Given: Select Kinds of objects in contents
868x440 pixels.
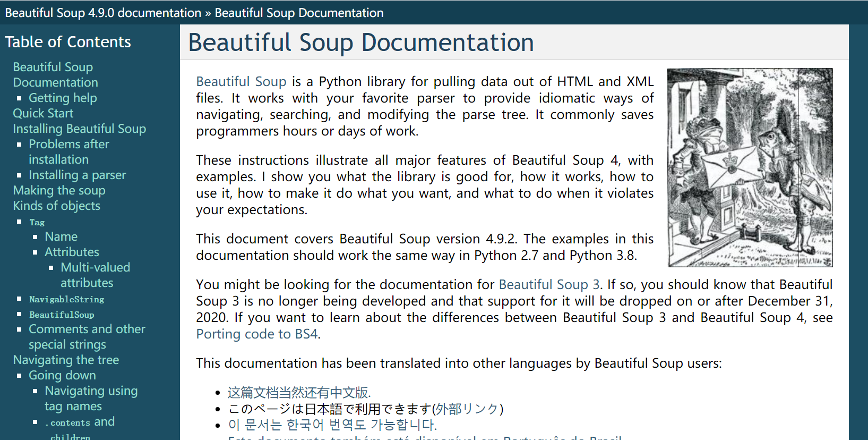Looking at the screenshot, I should click(x=56, y=206).
